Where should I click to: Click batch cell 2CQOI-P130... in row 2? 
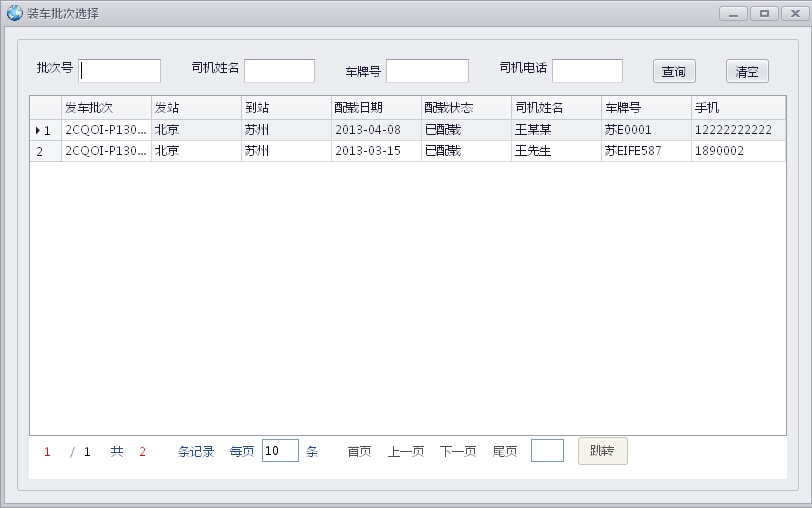click(106, 151)
